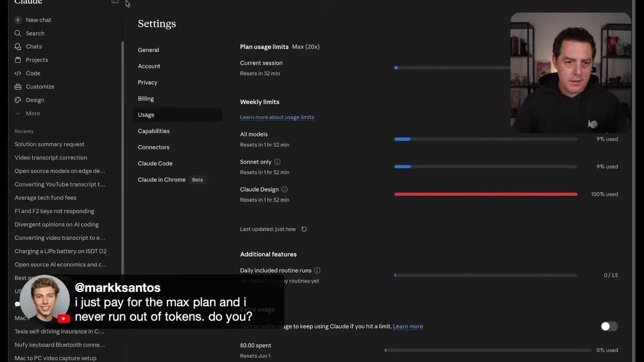This screenshot has height=362, width=644.
Task: Switch to the Billing settings tab
Action: point(146,99)
